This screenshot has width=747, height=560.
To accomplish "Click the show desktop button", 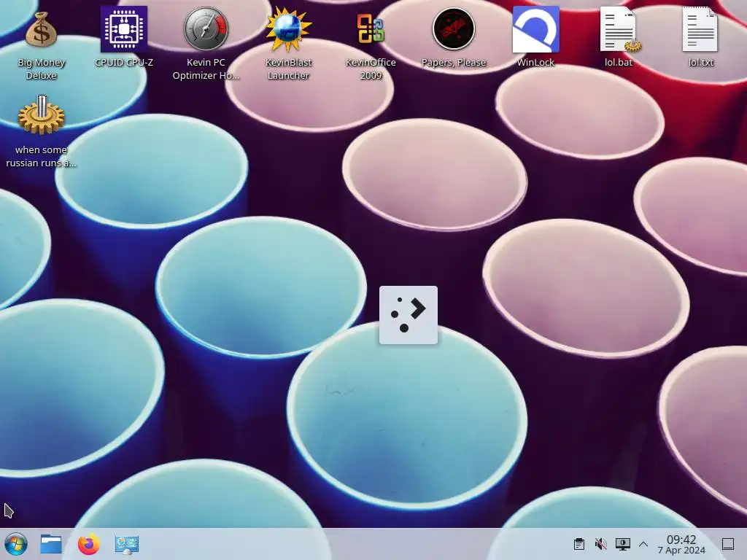I will coord(728,544).
